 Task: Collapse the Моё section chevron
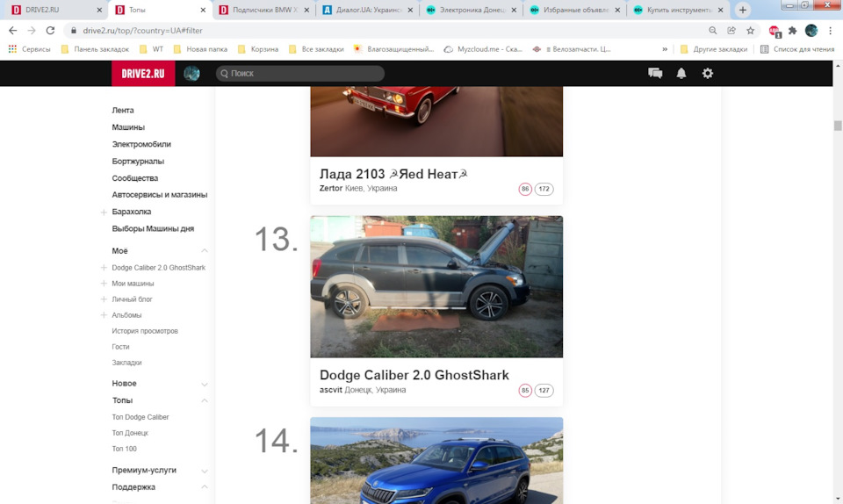[x=205, y=251]
